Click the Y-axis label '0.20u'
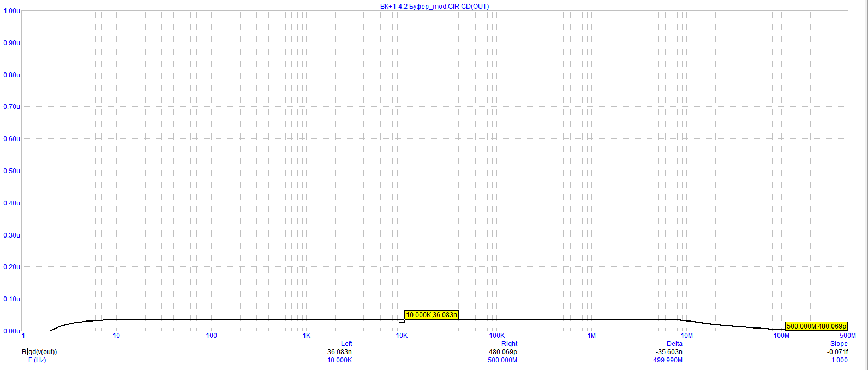 pos(11,268)
